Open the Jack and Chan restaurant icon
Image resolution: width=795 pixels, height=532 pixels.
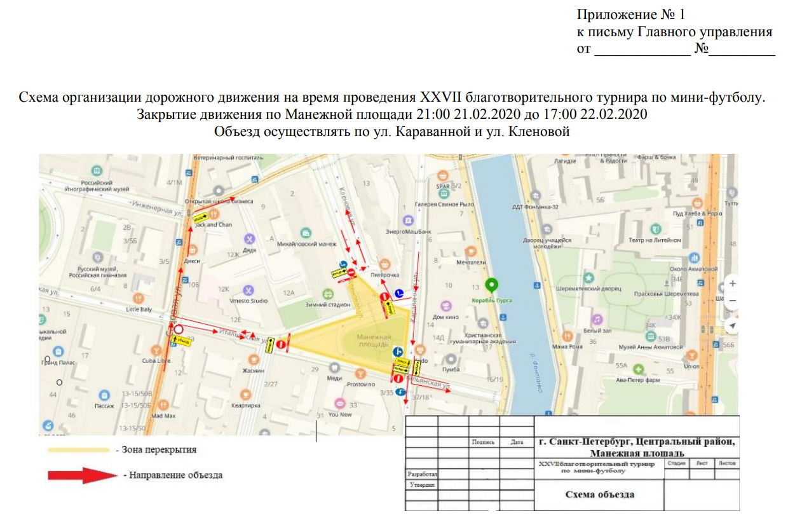pos(214,214)
